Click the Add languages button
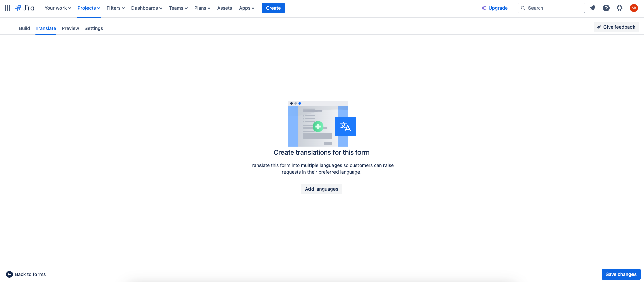Viewport: 644px width, 282px height. (x=321, y=189)
